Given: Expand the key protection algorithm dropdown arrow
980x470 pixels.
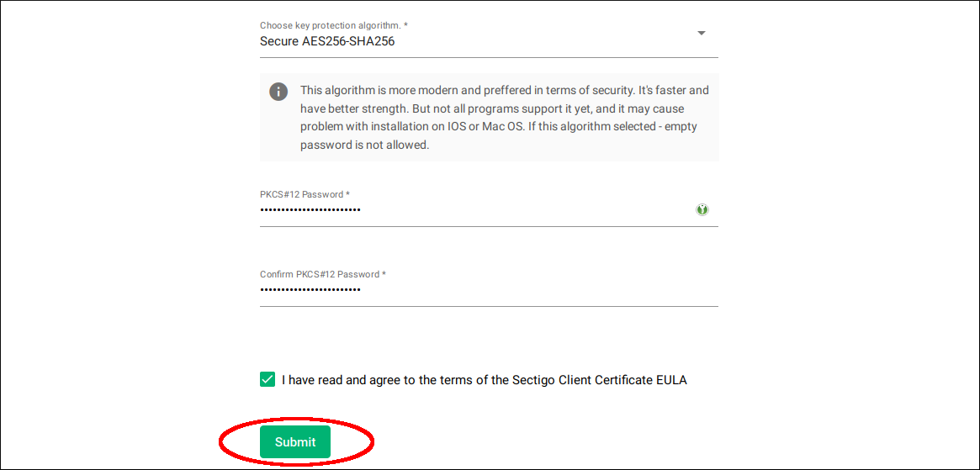Looking at the screenshot, I should [x=702, y=33].
